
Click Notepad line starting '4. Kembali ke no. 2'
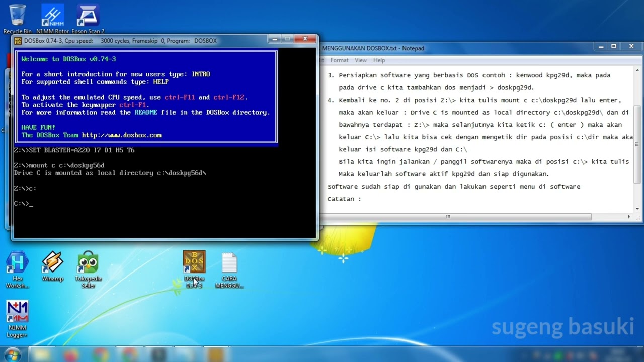[474, 100]
